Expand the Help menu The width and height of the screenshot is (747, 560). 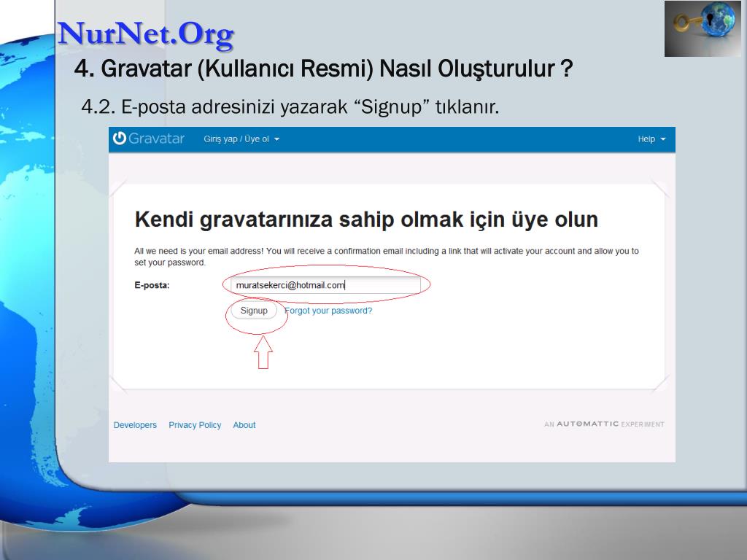[651, 139]
